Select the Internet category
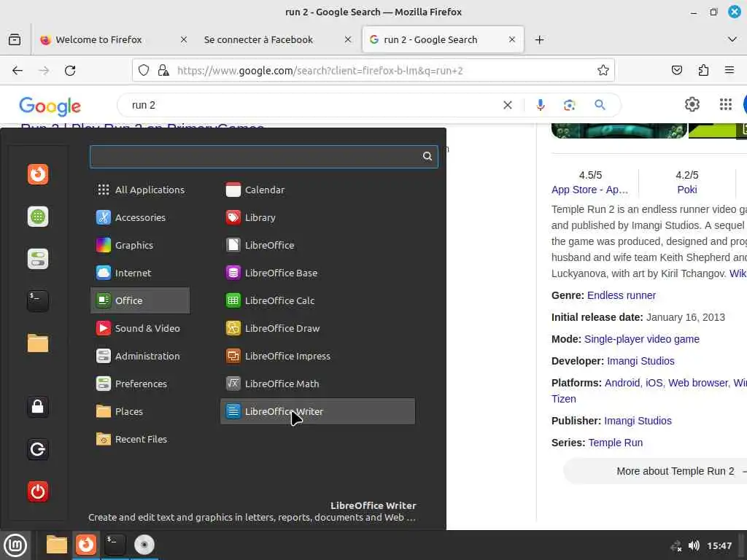 tap(140, 273)
